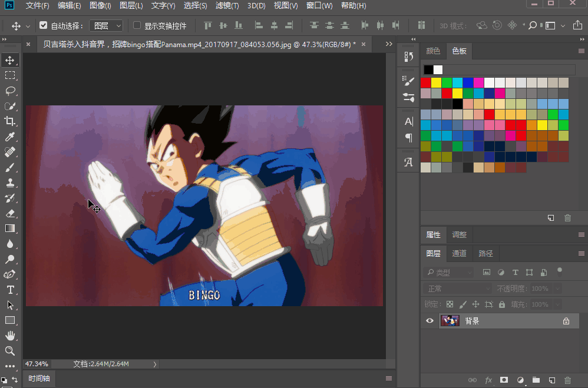
Task: Click the Share icon in options bar
Action: coord(577,25)
